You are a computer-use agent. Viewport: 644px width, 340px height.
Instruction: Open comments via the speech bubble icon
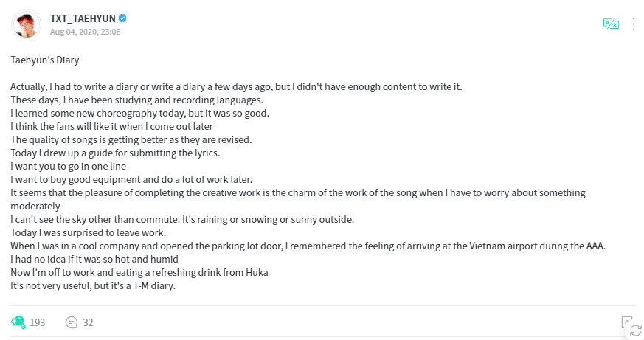click(72, 322)
